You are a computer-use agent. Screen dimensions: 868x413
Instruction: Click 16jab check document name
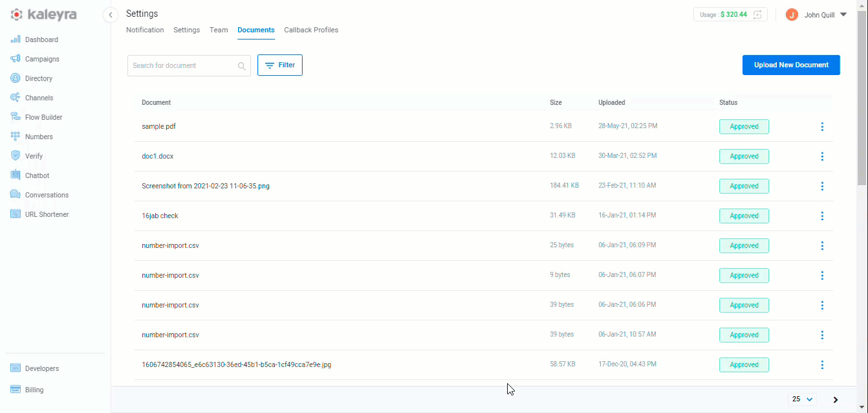tap(160, 216)
